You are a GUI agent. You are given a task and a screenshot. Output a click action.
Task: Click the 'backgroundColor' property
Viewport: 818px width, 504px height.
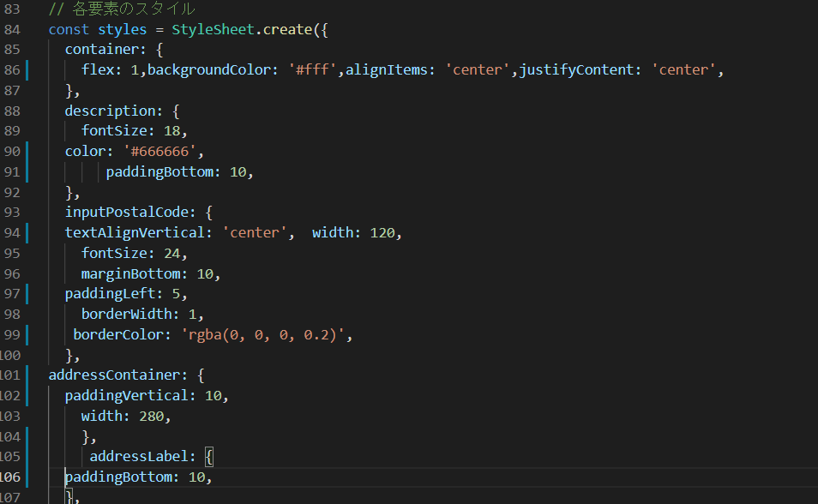click(x=208, y=70)
